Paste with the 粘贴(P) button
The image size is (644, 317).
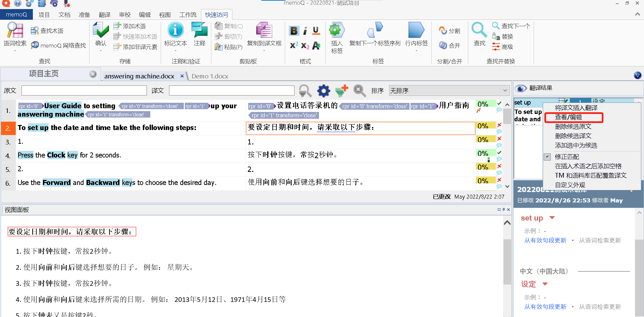228,47
